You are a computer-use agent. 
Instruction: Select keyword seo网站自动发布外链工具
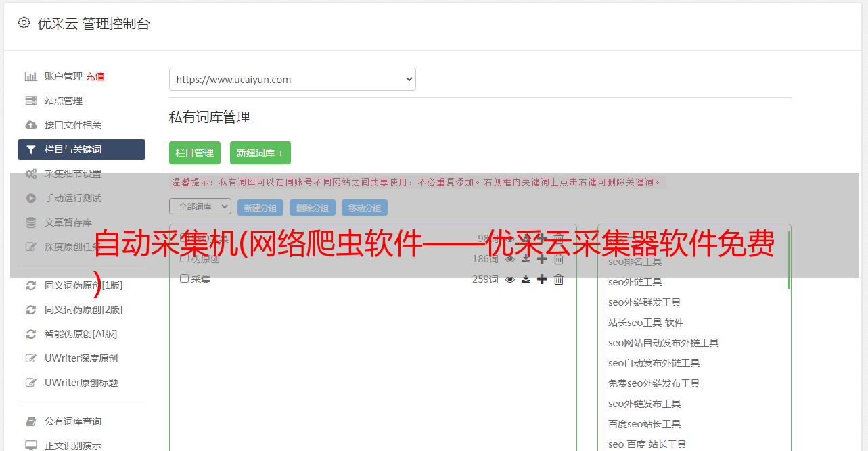click(663, 343)
